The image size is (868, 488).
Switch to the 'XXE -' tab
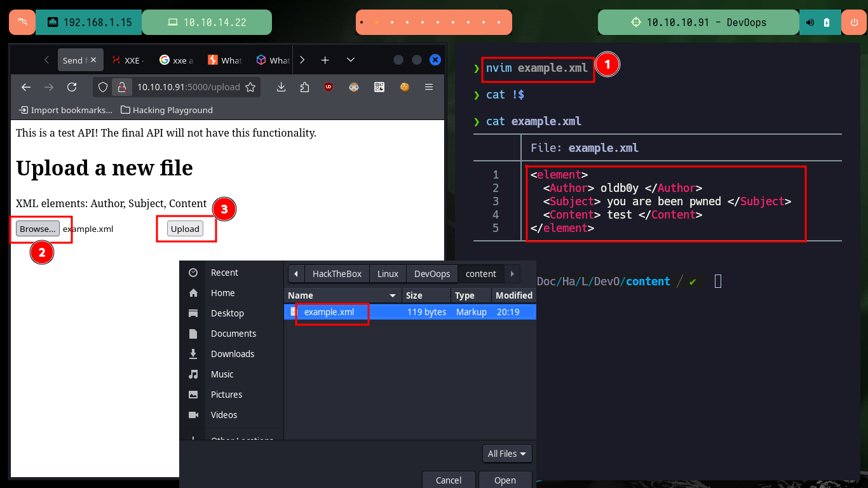tap(128, 60)
